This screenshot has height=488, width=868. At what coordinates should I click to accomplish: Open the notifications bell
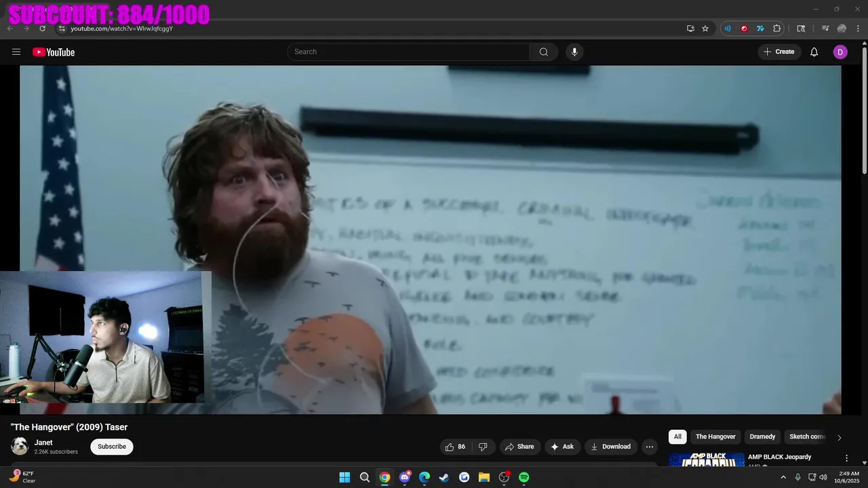click(814, 52)
